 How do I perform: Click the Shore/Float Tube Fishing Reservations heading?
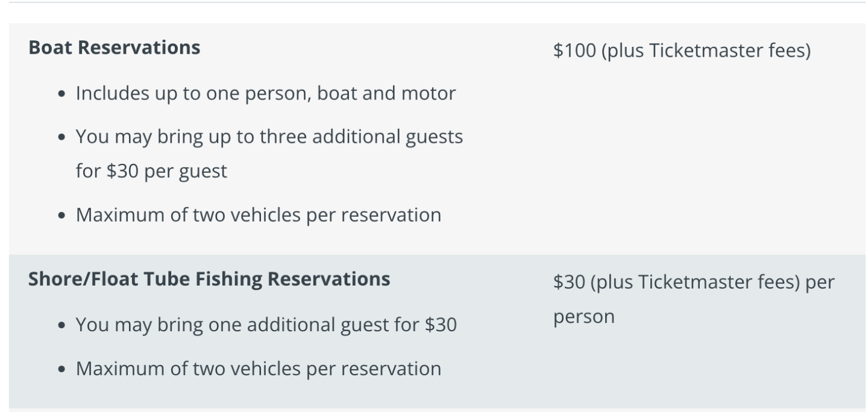209,279
